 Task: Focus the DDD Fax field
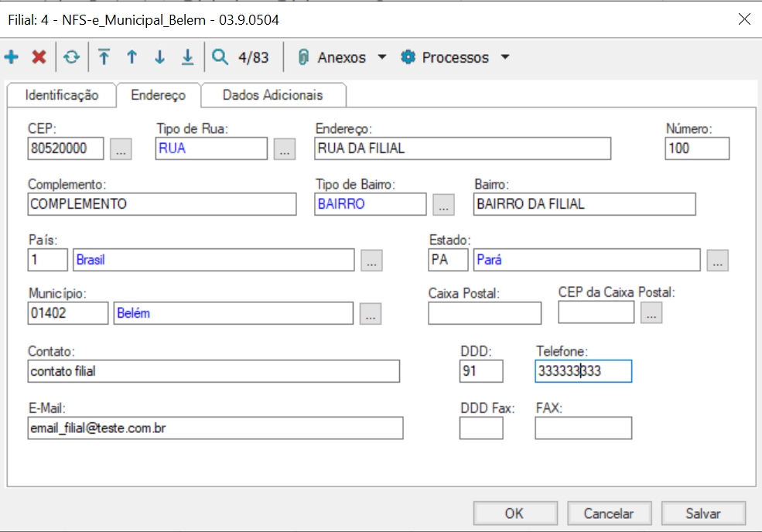(x=481, y=428)
